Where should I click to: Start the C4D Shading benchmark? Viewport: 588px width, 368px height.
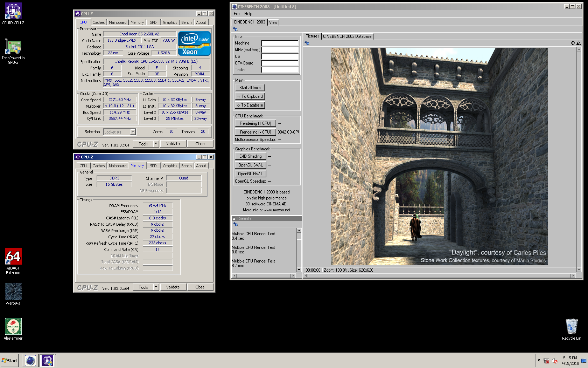(x=251, y=156)
